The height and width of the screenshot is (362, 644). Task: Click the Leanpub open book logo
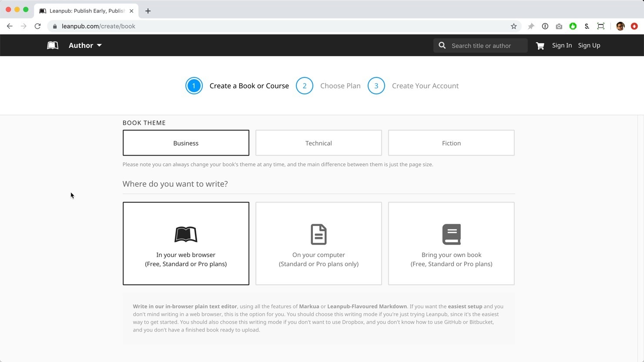(53, 45)
